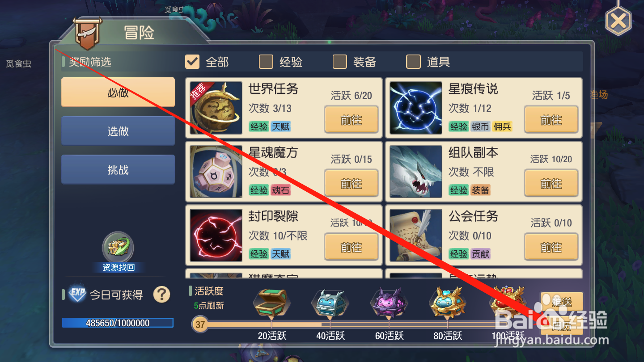The height and width of the screenshot is (362, 644).
Task: Switch to the 必做 tab
Action: point(118,93)
